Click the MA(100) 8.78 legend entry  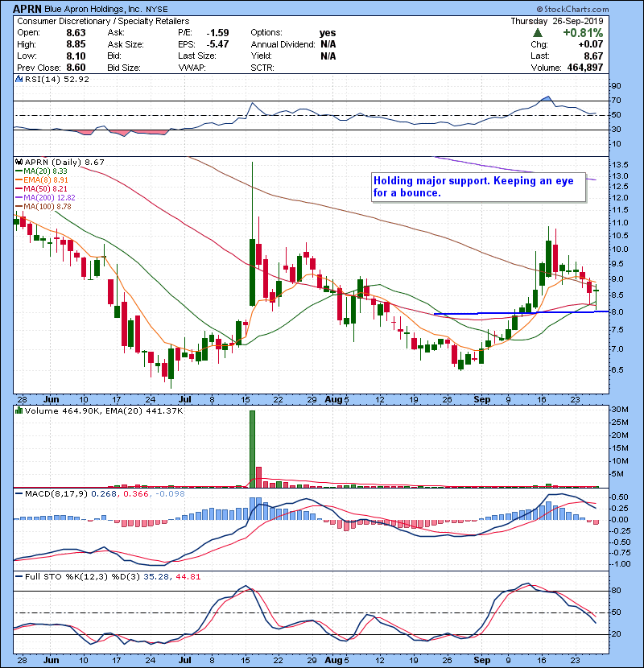pyautogui.click(x=43, y=207)
